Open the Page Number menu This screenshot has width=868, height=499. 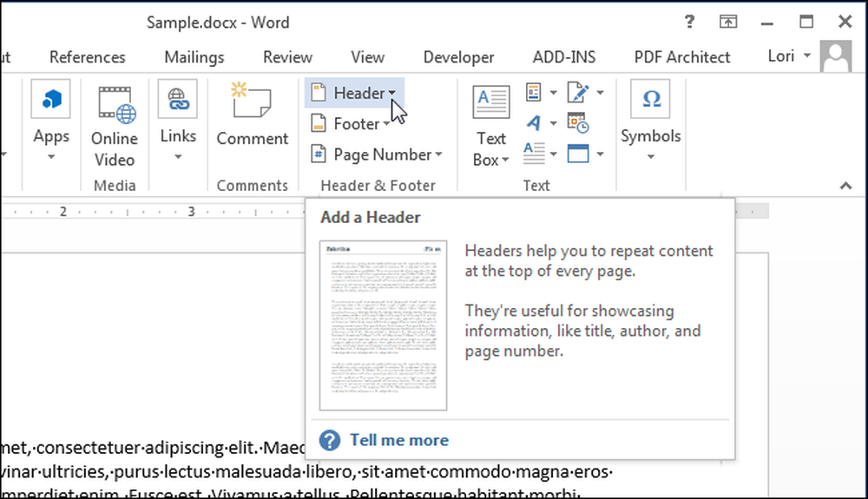point(377,154)
